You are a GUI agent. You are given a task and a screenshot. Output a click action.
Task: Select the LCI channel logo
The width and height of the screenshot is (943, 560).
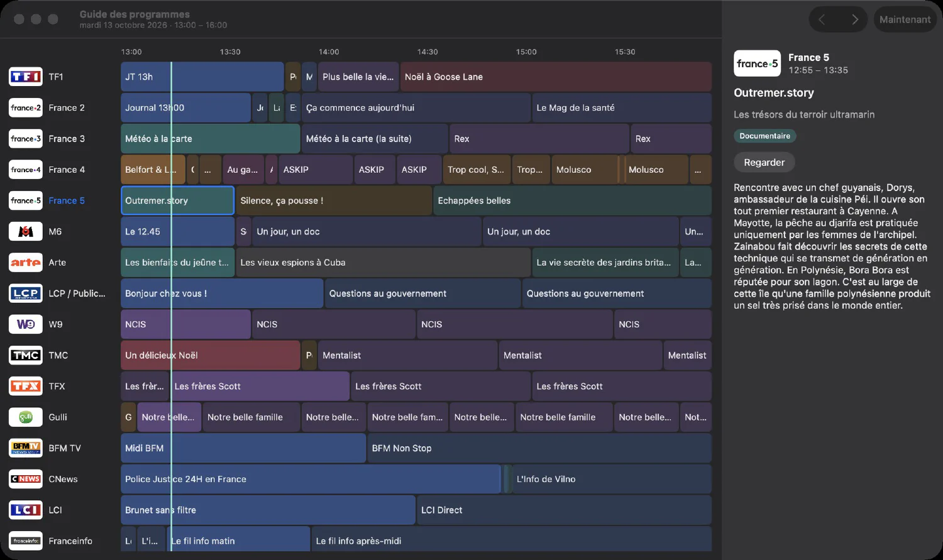[x=26, y=510]
